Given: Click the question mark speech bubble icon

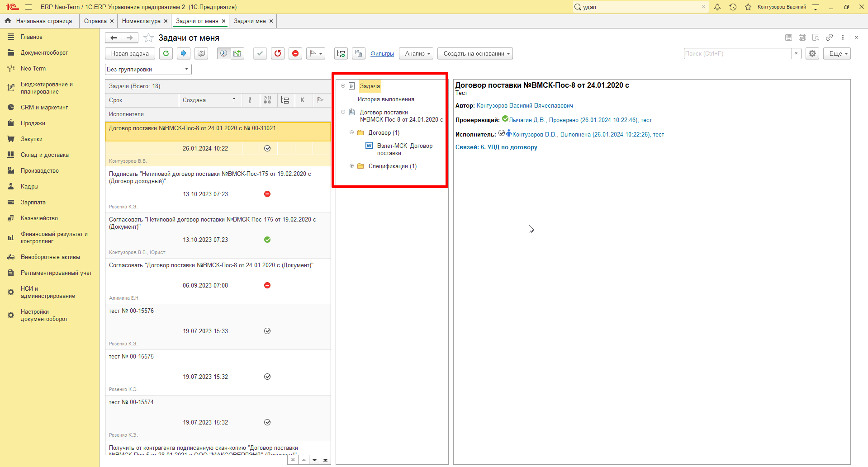Looking at the screenshot, I should (x=201, y=53).
